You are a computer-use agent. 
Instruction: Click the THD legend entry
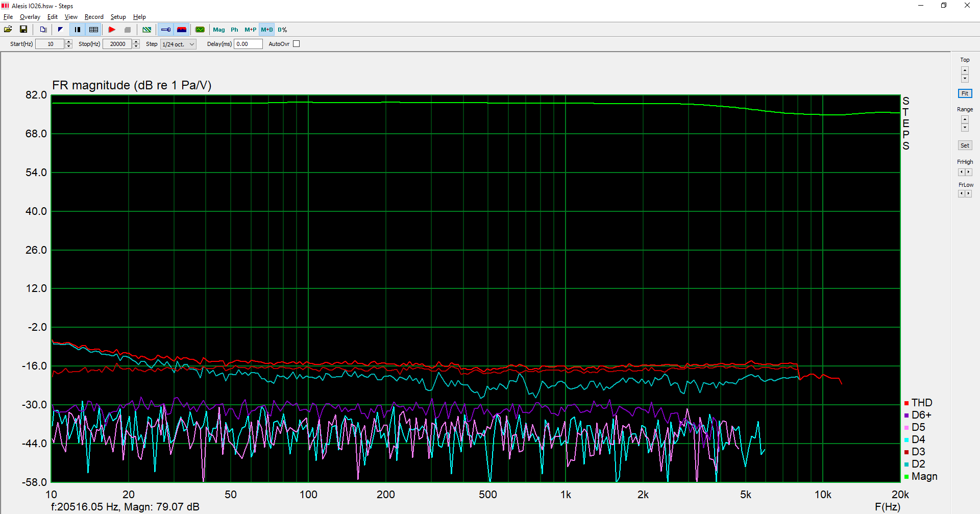pos(918,403)
